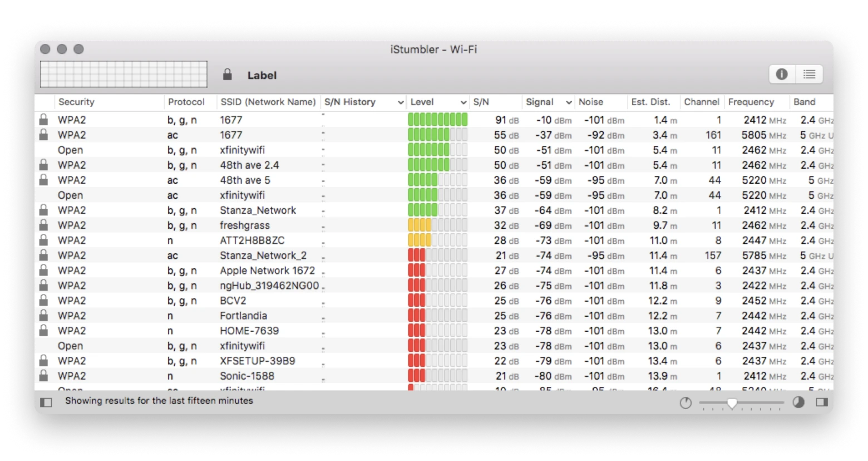This screenshot has width=868, height=461.
Task: Select the 48th ave 5 SSID
Action: click(245, 180)
